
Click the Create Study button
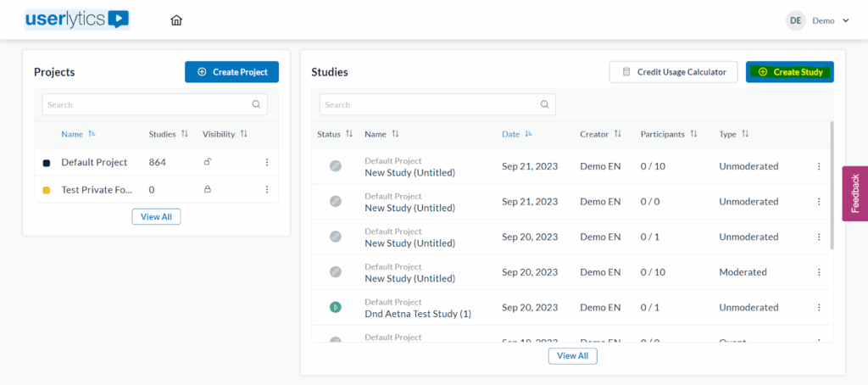pyautogui.click(x=789, y=72)
